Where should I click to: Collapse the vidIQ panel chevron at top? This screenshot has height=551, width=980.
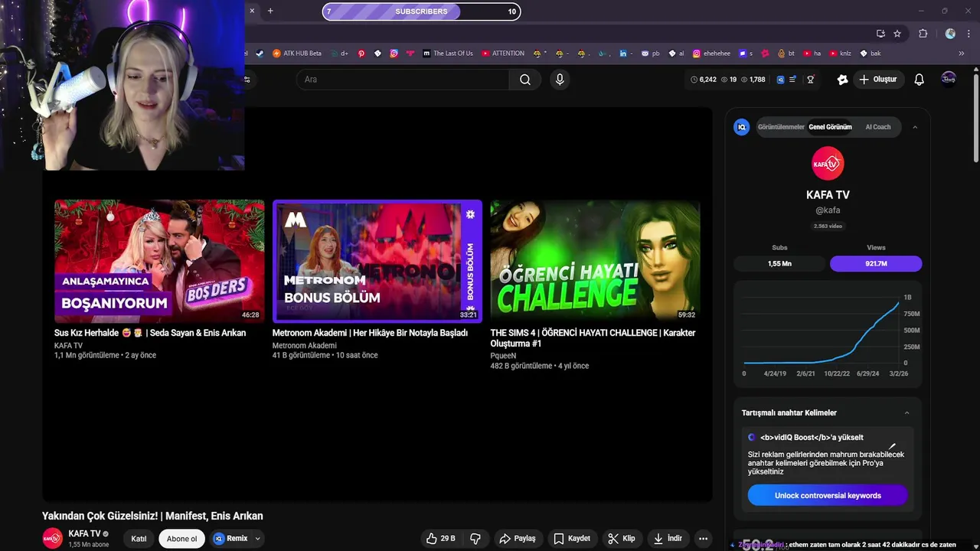[915, 127]
